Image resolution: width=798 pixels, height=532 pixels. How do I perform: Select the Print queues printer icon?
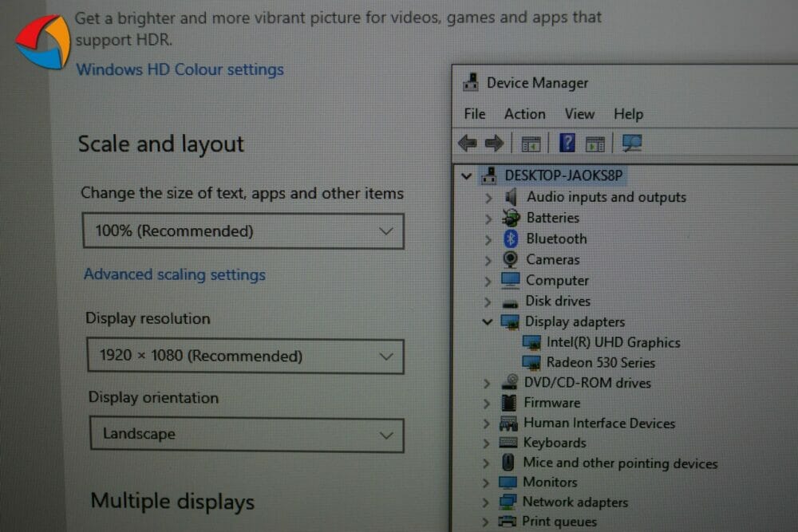(507, 522)
